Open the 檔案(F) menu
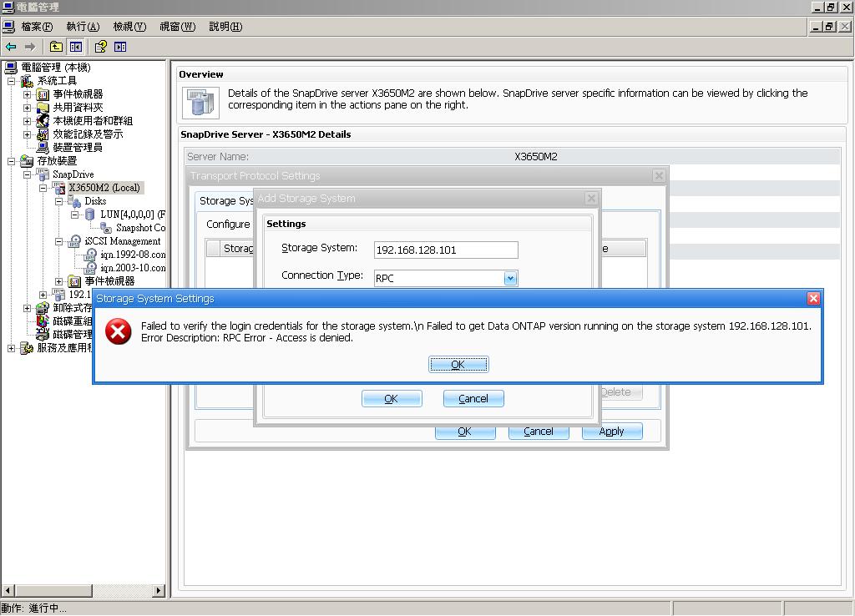The image size is (855, 616). pos(37,27)
